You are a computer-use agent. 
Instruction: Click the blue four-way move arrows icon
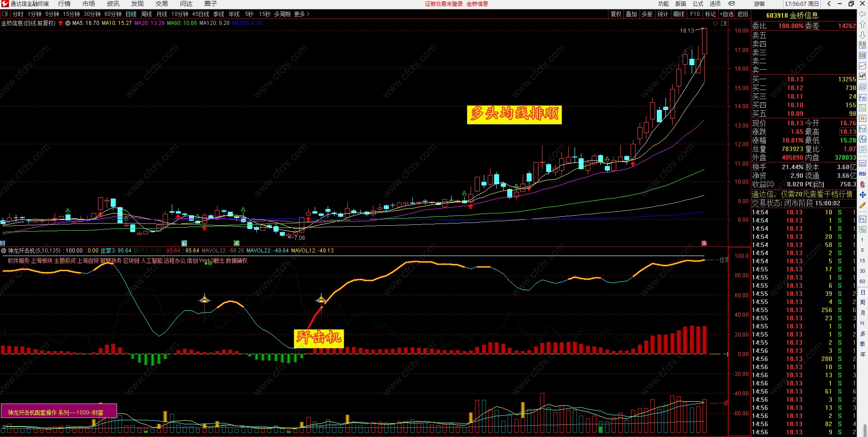coord(863,195)
